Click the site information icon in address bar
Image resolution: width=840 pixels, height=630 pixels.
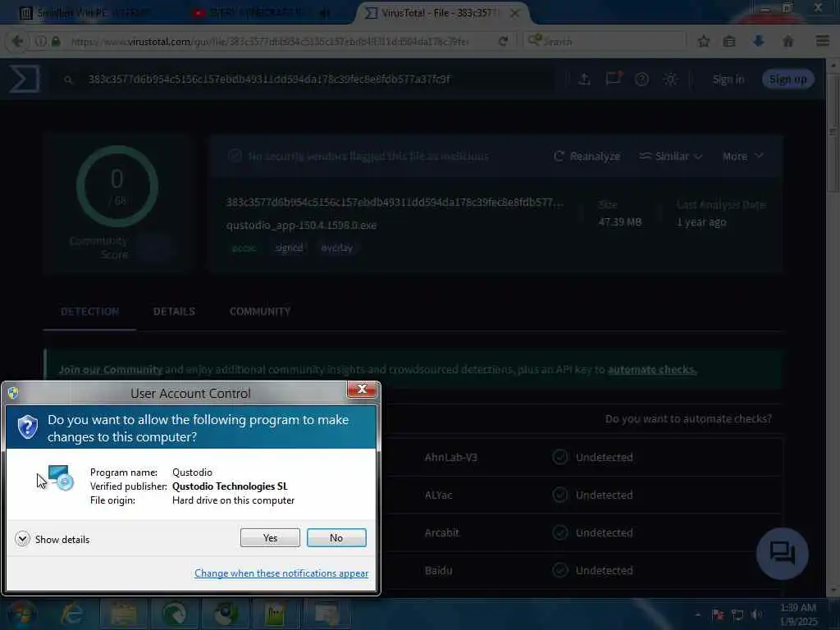click(x=41, y=41)
